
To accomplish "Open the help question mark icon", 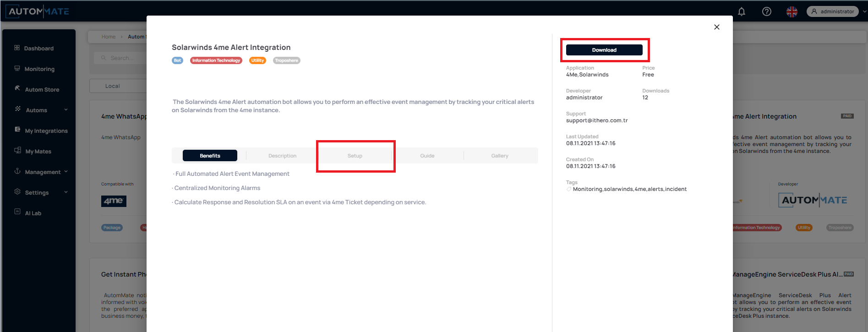I will click(766, 11).
